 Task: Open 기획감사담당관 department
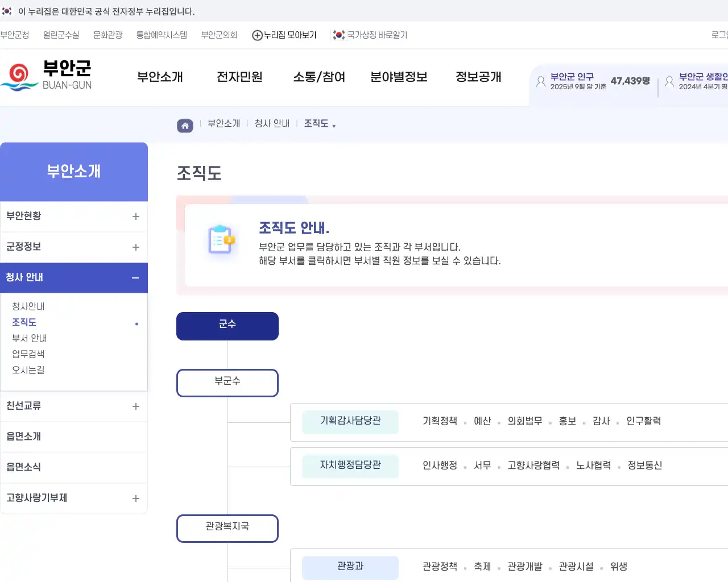tap(350, 422)
